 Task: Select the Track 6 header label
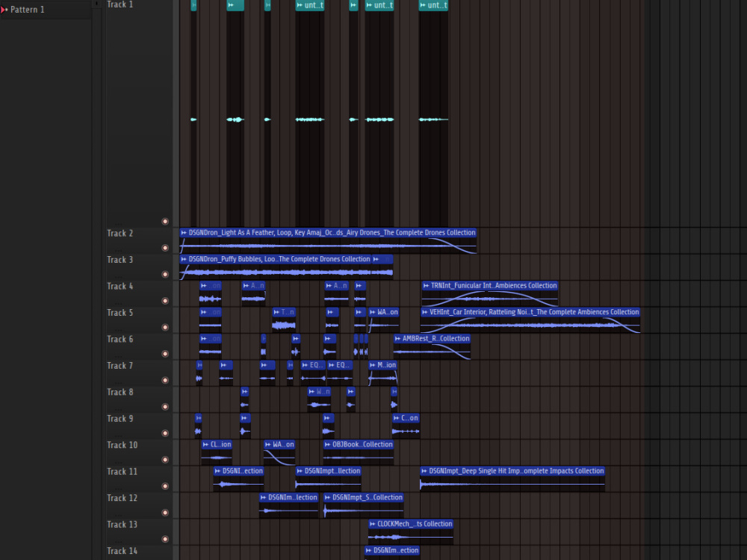coord(120,340)
